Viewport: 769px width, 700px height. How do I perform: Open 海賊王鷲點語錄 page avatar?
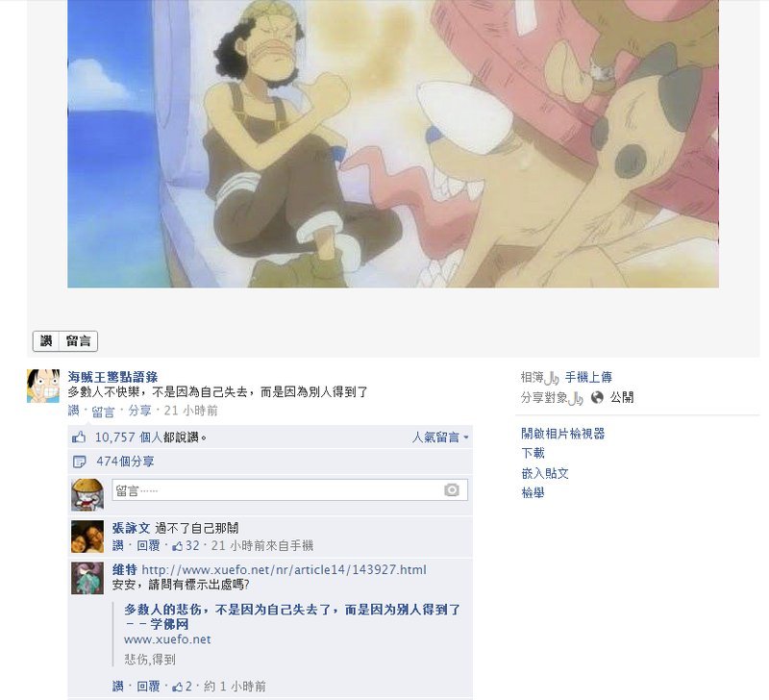point(43,386)
